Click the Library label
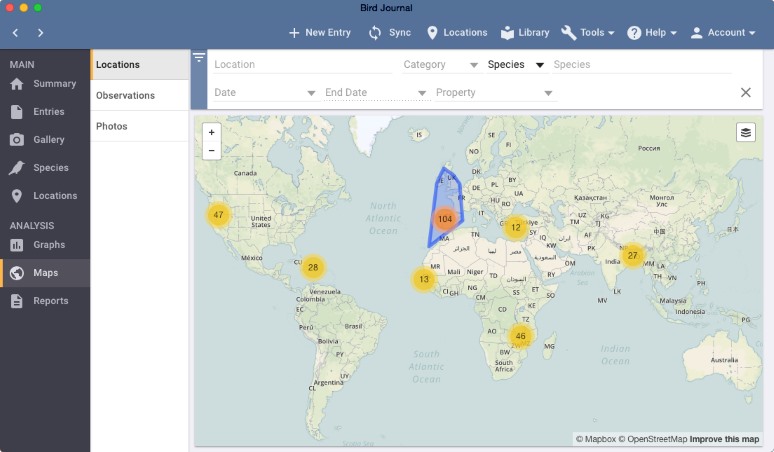The height and width of the screenshot is (452, 774). 534,33
